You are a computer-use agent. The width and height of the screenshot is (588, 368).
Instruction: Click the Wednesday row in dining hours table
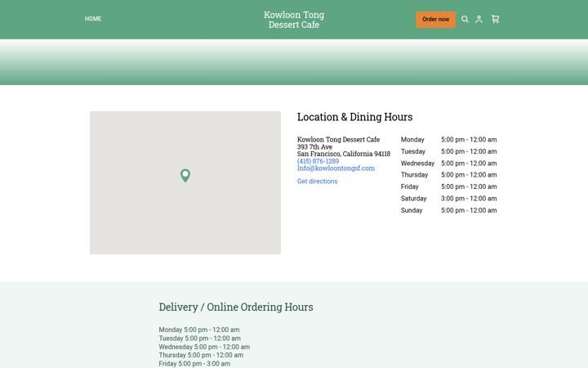click(x=449, y=164)
